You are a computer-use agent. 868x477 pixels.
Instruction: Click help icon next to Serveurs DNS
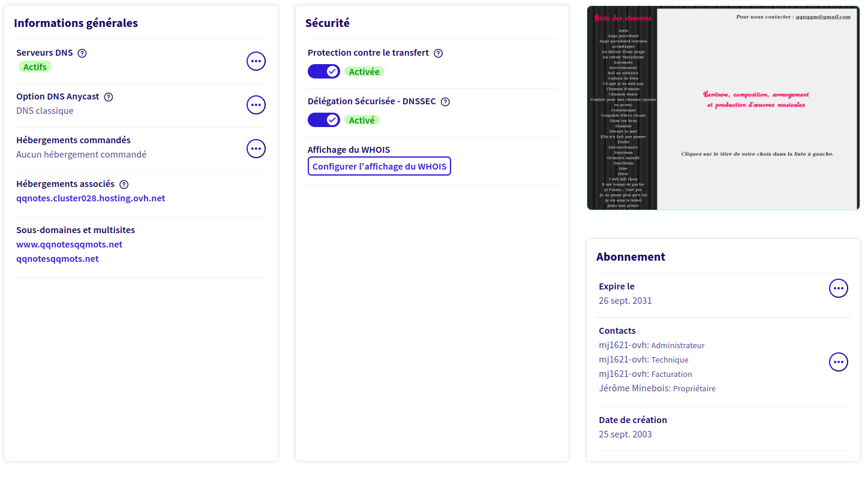82,53
